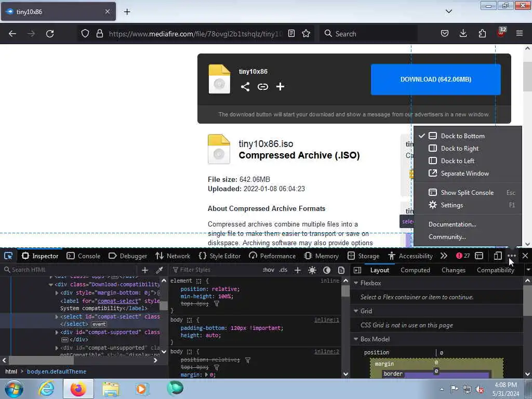Open Firefox downloads panel arrow icon
532x399 pixels.
click(x=463, y=33)
